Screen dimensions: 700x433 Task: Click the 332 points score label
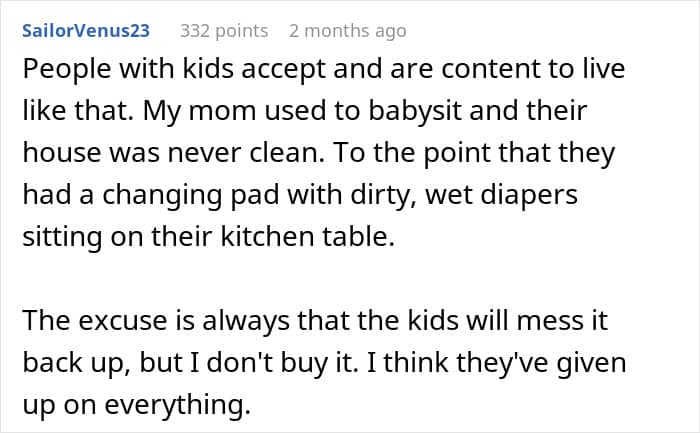click(224, 31)
